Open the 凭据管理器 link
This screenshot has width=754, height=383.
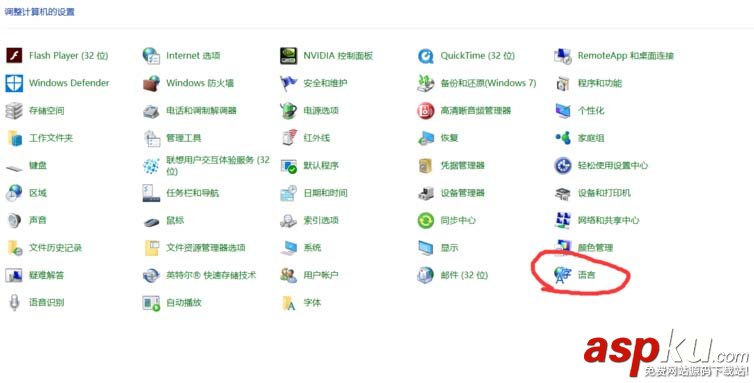point(463,166)
